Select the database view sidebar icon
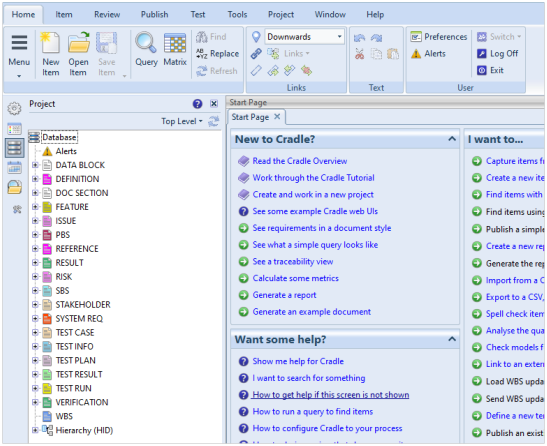The width and height of the screenshot is (547, 446). (14, 148)
